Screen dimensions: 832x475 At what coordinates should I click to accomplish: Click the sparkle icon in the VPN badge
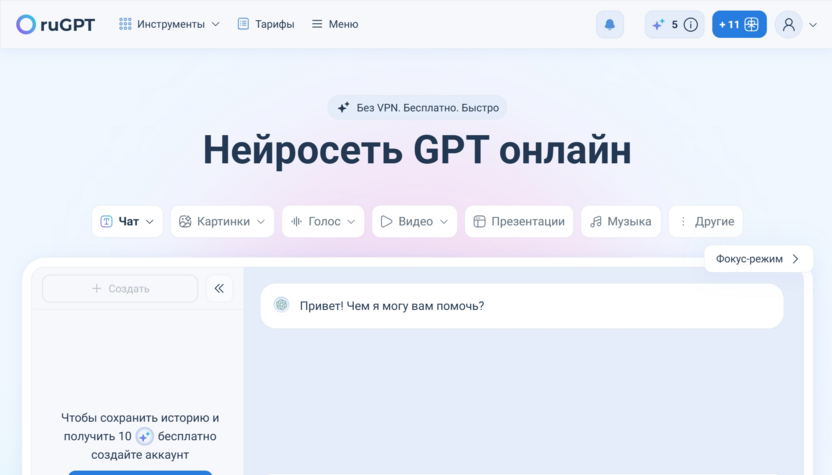point(343,108)
